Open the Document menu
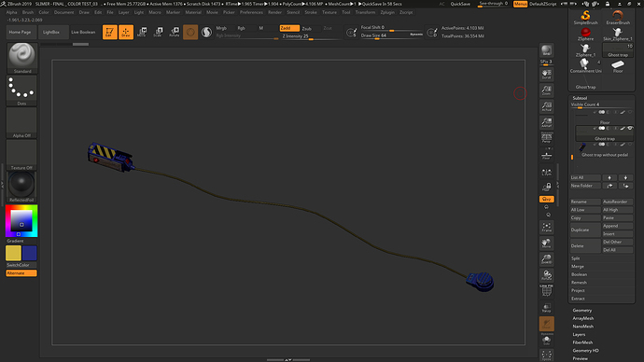This screenshot has width=644, height=362. click(64, 12)
